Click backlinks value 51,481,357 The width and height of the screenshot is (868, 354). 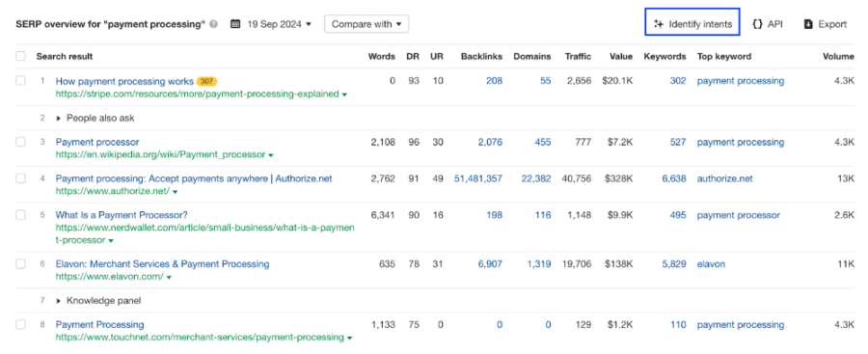478,179
